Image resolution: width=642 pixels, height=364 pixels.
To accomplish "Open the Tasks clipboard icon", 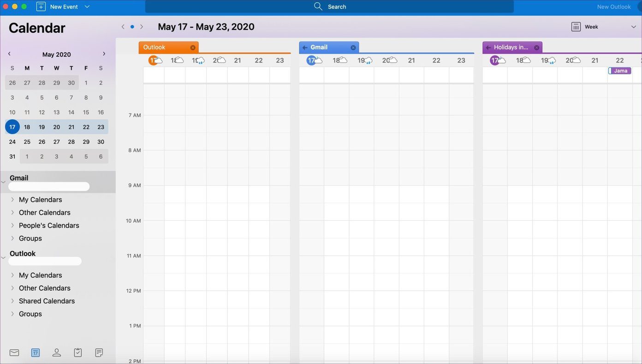I will 78,352.
